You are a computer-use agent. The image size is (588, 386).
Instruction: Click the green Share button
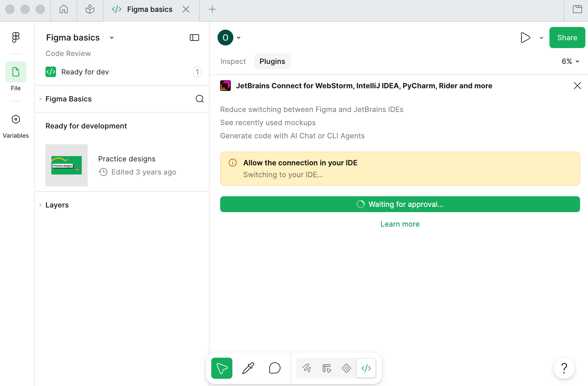pyautogui.click(x=567, y=38)
